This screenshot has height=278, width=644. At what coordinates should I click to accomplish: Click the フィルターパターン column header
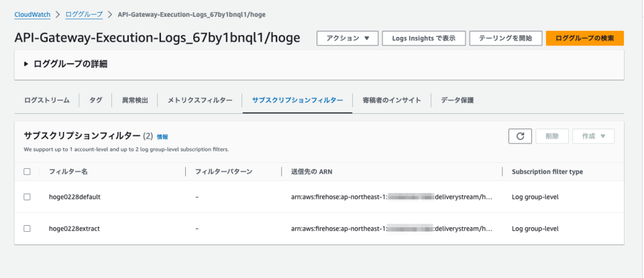point(224,171)
